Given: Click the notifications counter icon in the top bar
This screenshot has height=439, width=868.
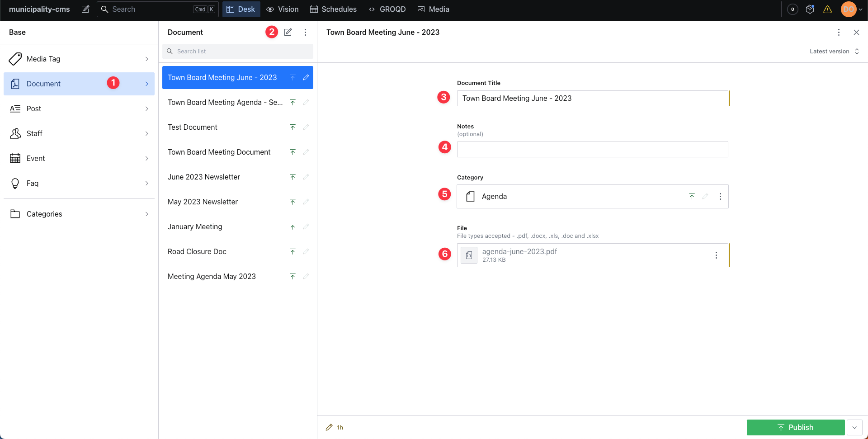Looking at the screenshot, I should tap(793, 9).
